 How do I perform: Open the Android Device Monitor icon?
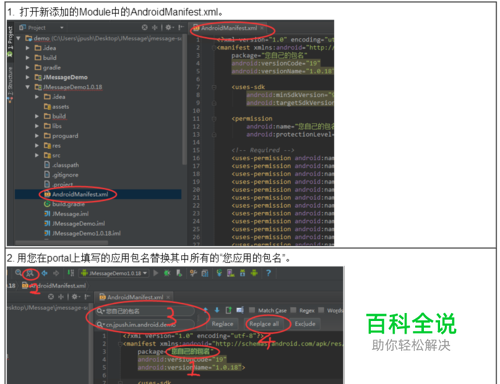[254, 273]
